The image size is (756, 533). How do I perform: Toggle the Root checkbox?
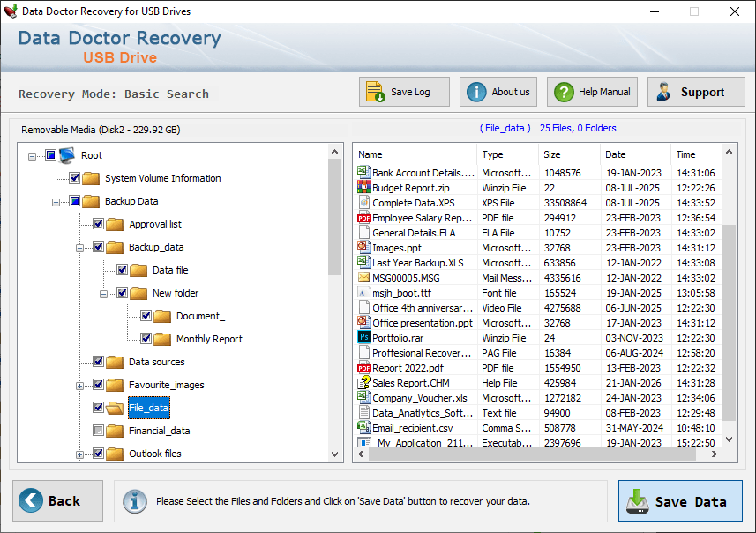50,154
